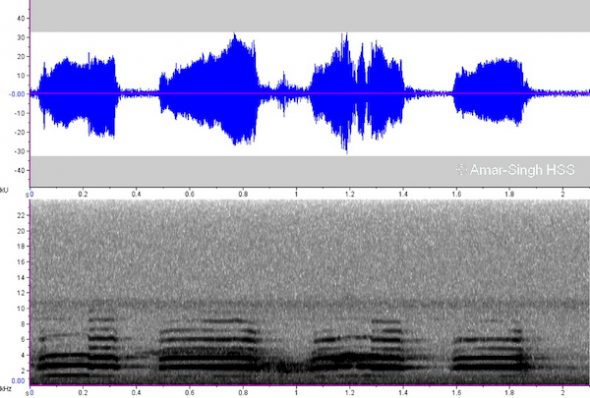Click the Amar-Singh HSS watermark text

click(x=522, y=170)
